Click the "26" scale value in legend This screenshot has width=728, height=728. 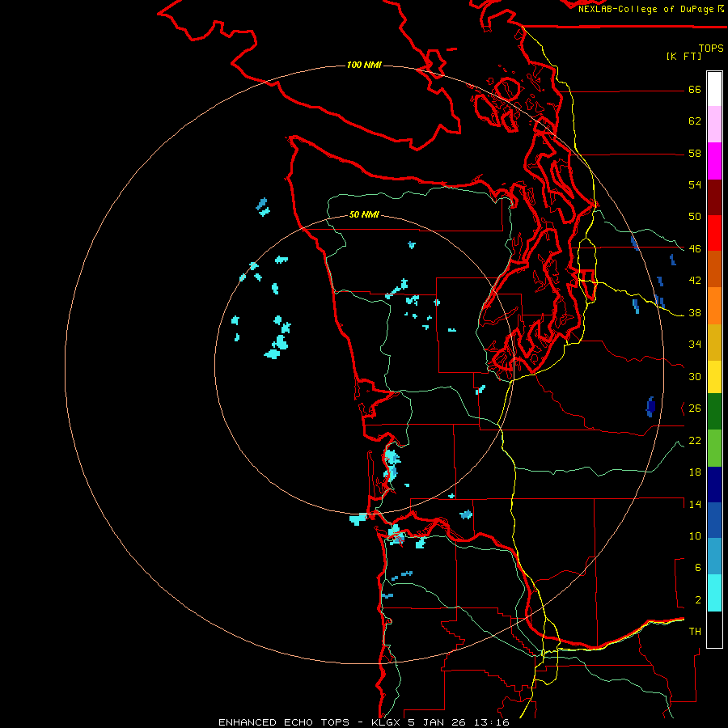point(695,408)
